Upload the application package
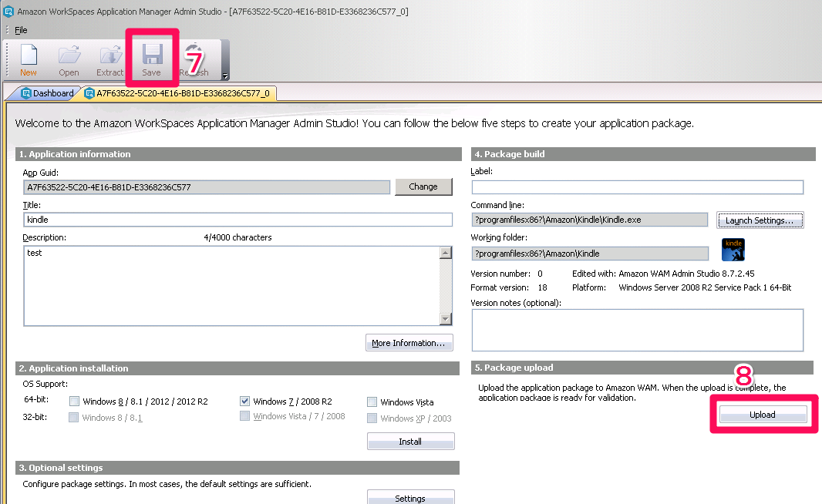The width and height of the screenshot is (822, 504). click(763, 415)
